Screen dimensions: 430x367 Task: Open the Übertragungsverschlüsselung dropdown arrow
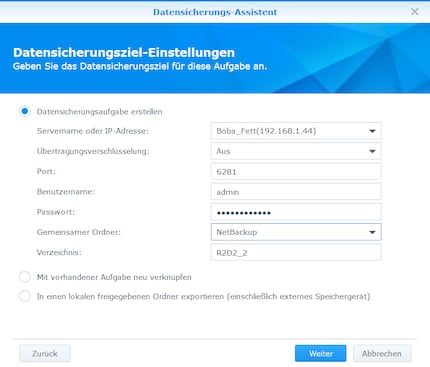coord(372,151)
